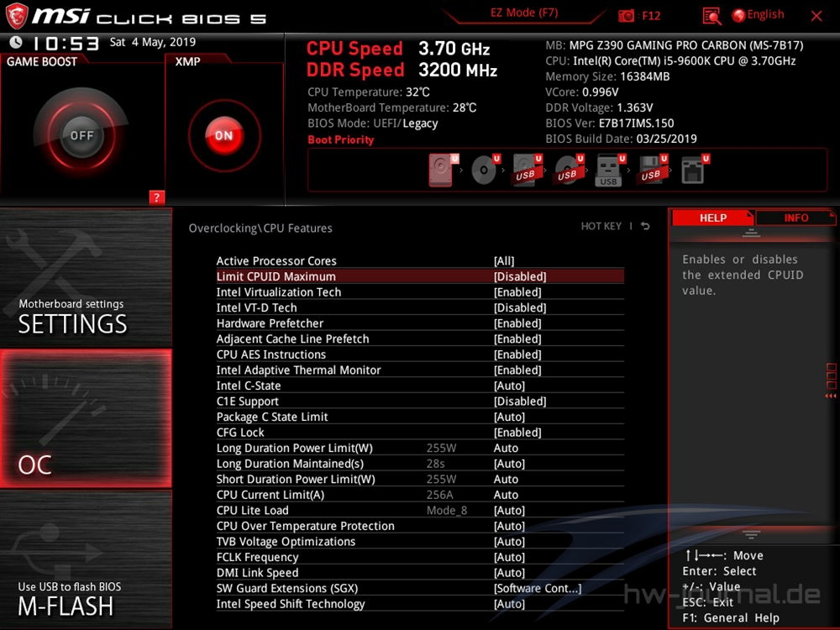Click the red arrows on right edge
This screenshot has width=840, height=630.
[831, 396]
